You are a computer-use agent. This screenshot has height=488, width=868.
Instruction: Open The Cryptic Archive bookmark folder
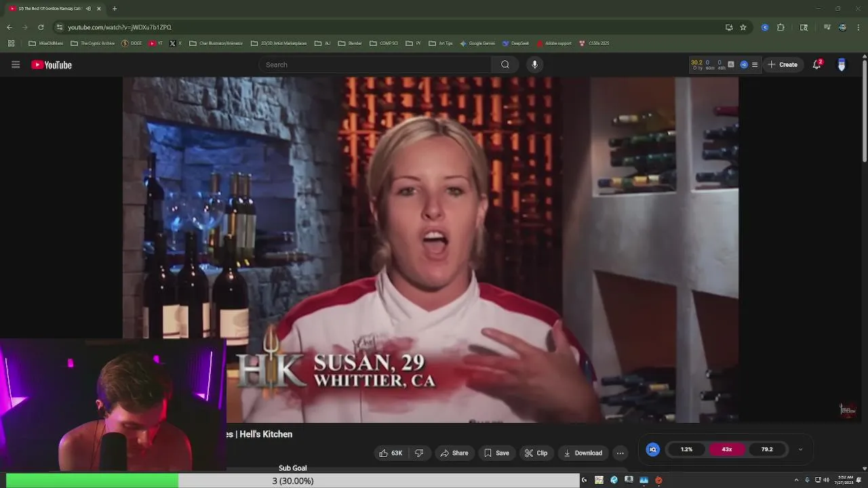pyautogui.click(x=93, y=43)
